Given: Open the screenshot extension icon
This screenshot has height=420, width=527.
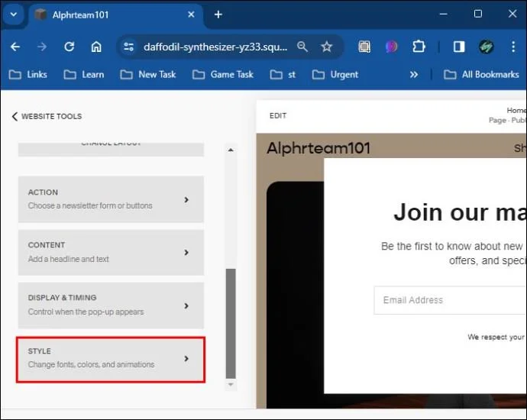Looking at the screenshot, I should tap(364, 47).
